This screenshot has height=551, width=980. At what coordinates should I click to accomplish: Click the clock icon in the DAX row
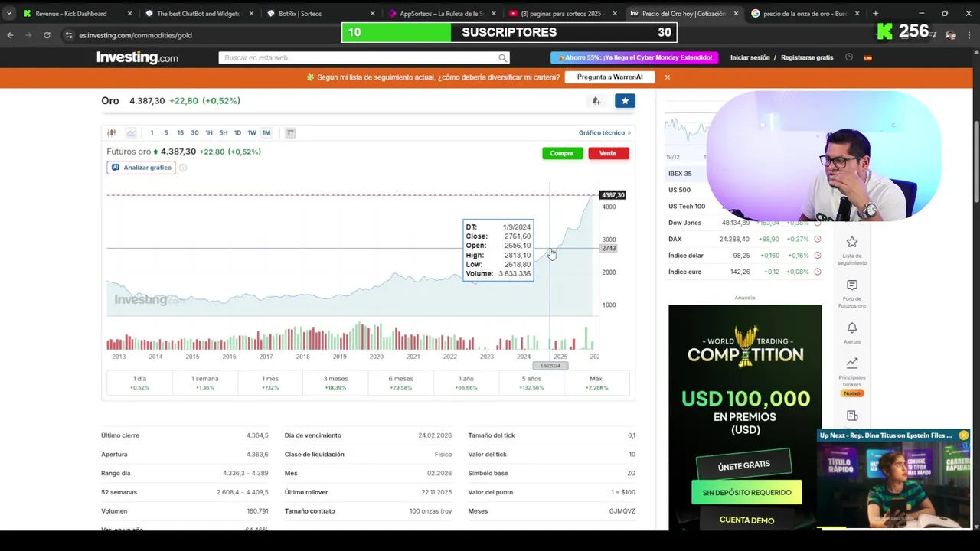[x=817, y=239]
